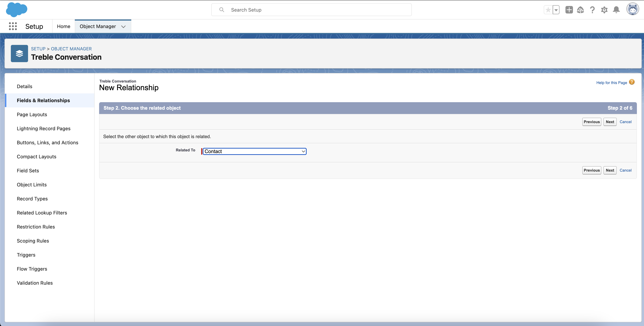
Task: Open the help question mark icon
Action: point(592,10)
